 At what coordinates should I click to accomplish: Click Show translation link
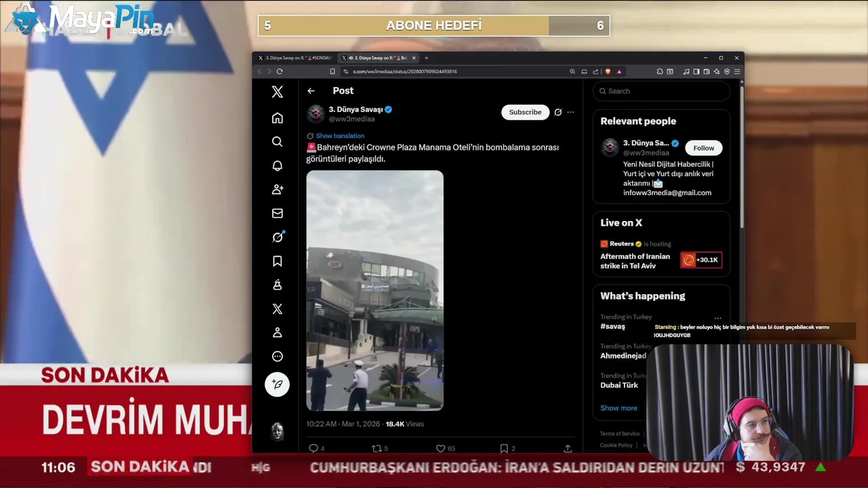[340, 136]
